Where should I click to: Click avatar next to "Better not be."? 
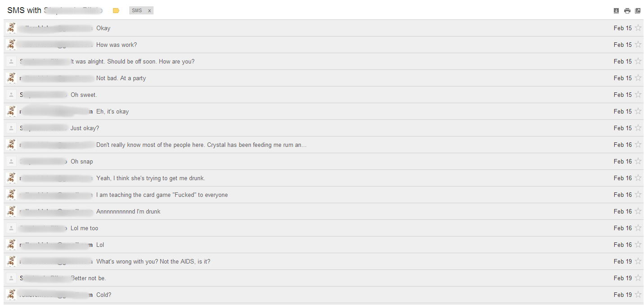click(12, 278)
